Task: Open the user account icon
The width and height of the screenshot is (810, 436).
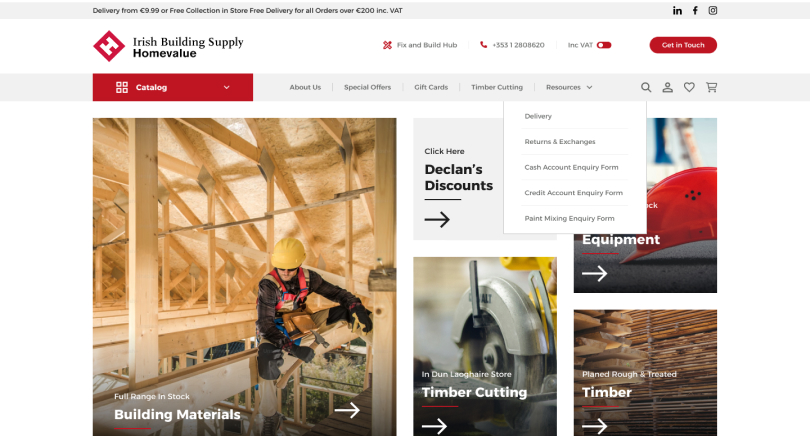Action: 668,87
